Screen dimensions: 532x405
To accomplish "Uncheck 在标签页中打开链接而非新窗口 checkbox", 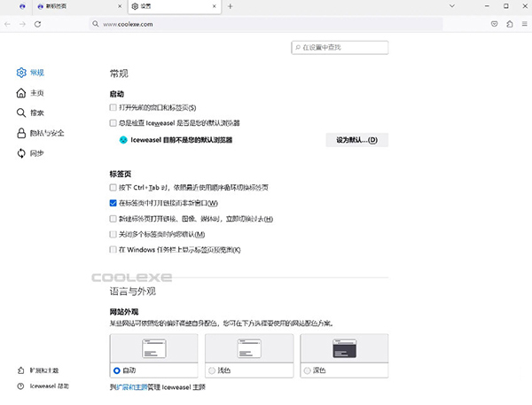I will tap(113, 203).
